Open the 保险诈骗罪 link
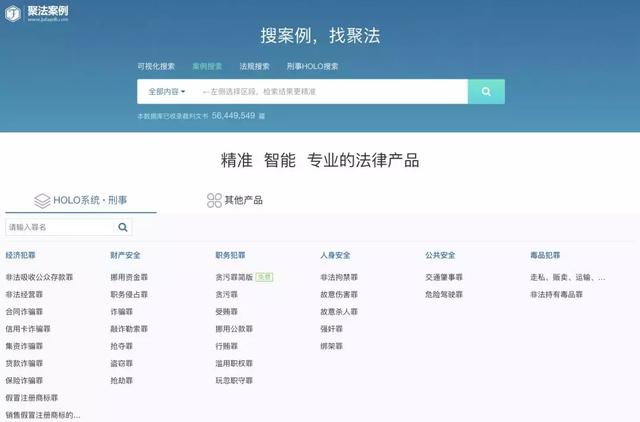Viewport: 640px width, 422px height. tap(24, 380)
